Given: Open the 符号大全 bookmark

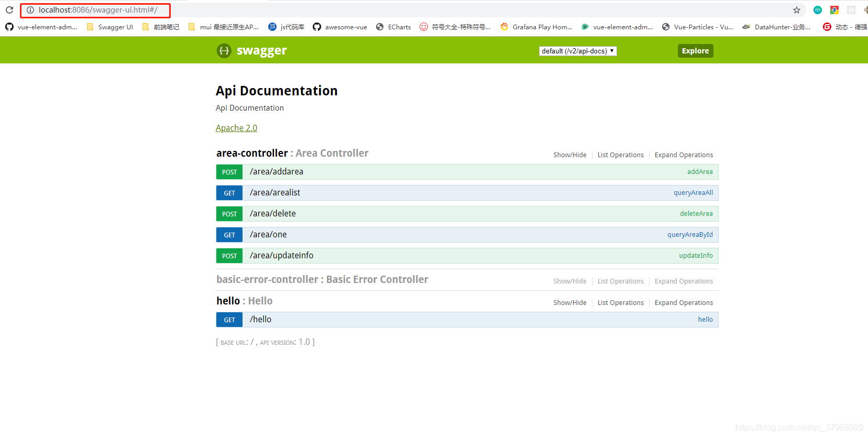Looking at the screenshot, I should tap(455, 27).
